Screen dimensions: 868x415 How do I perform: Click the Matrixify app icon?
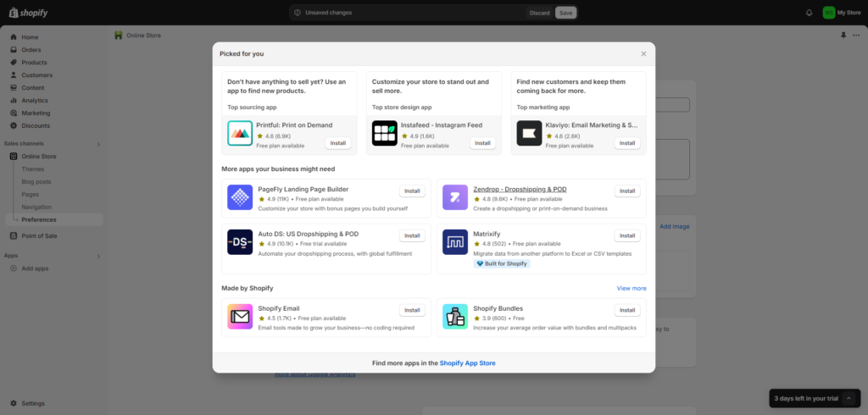point(455,242)
